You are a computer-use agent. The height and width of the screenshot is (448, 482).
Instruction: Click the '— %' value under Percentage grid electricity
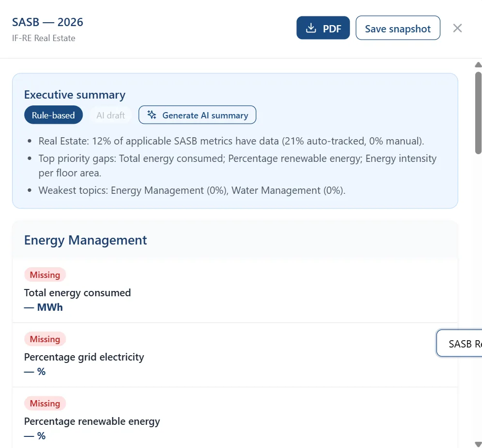(35, 372)
